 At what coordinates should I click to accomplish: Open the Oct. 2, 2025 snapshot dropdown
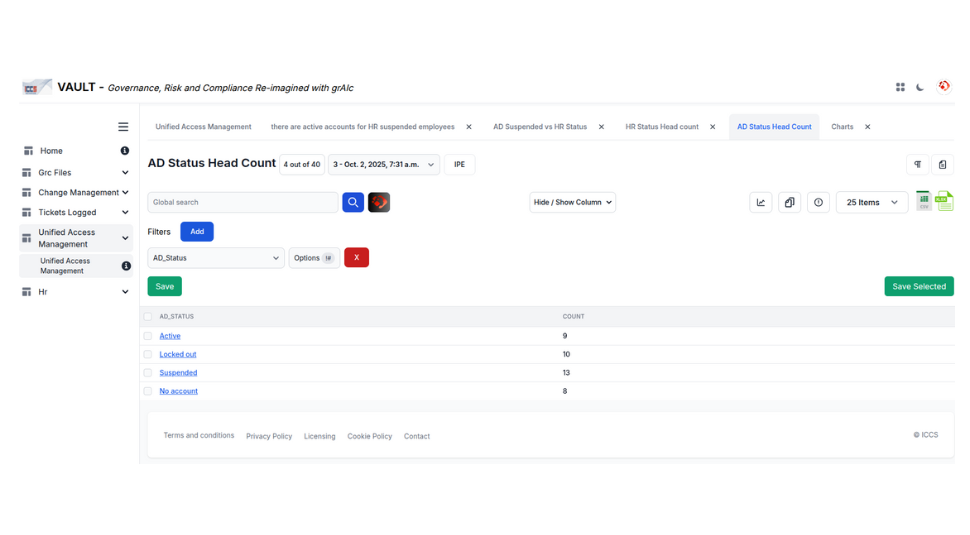pyautogui.click(x=384, y=165)
